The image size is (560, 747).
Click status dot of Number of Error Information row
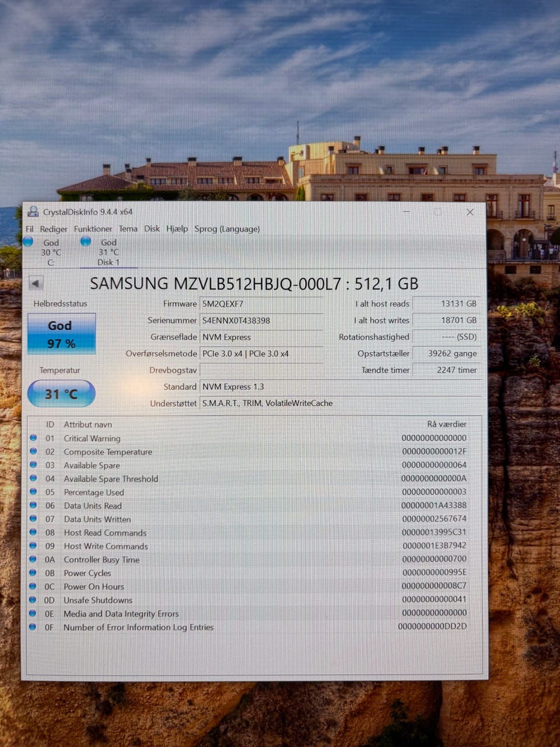click(x=33, y=627)
